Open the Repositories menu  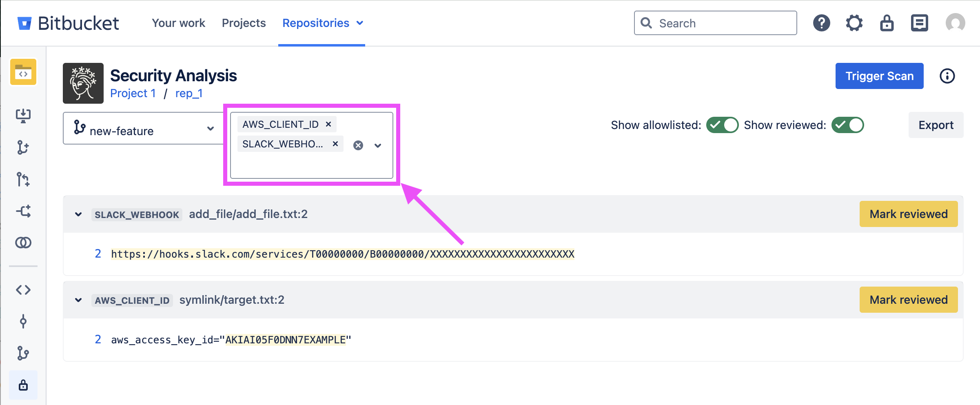point(322,23)
